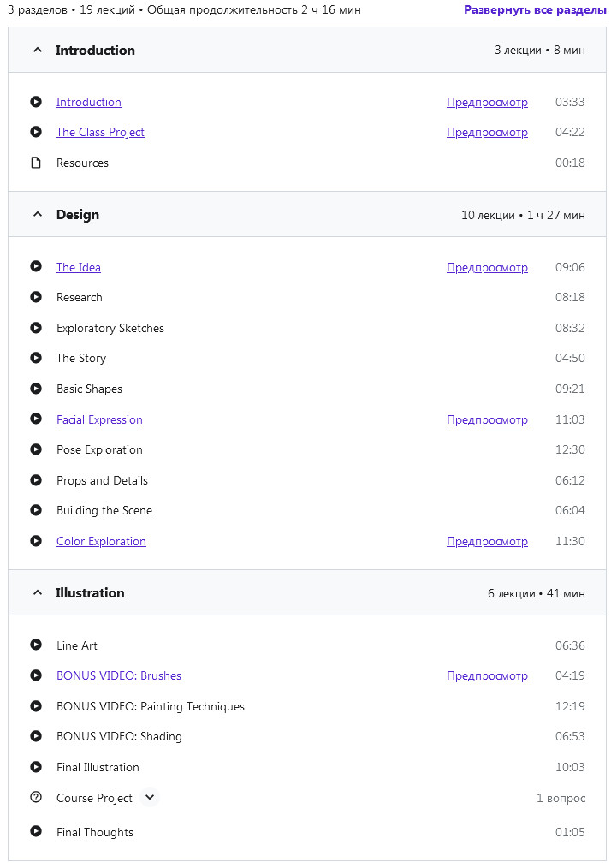Click the play icon next to Basic Shapes
611x868 pixels.
pos(36,389)
